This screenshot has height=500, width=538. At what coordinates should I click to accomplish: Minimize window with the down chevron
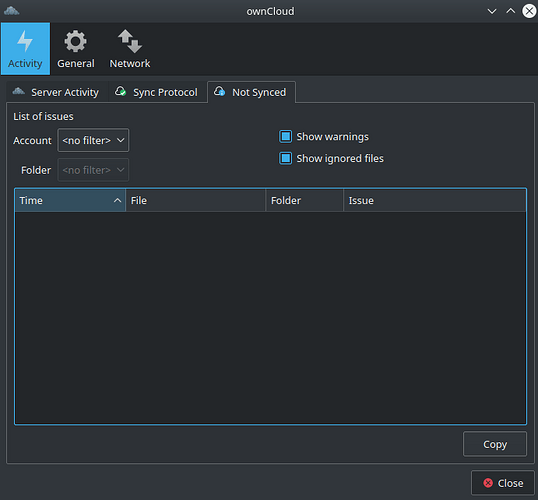(492, 11)
